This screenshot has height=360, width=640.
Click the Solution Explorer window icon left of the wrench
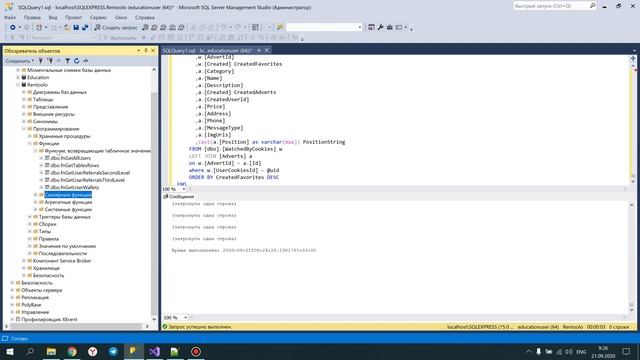click(371, 27)
